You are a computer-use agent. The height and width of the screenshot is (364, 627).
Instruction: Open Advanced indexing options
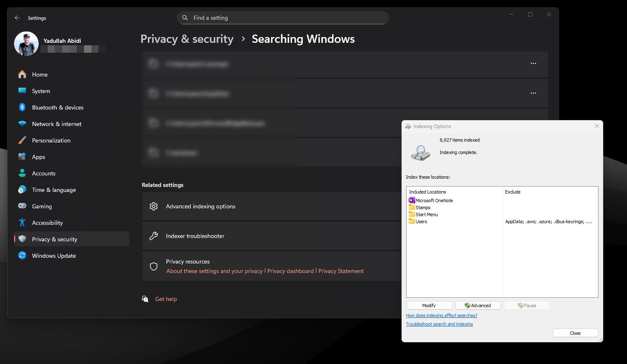272,206
